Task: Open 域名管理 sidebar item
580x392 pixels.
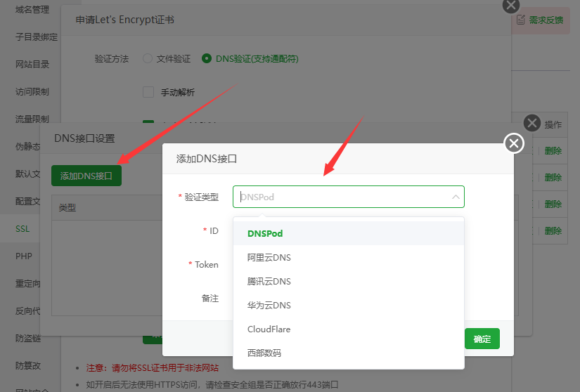Action: tap(32, 10)
